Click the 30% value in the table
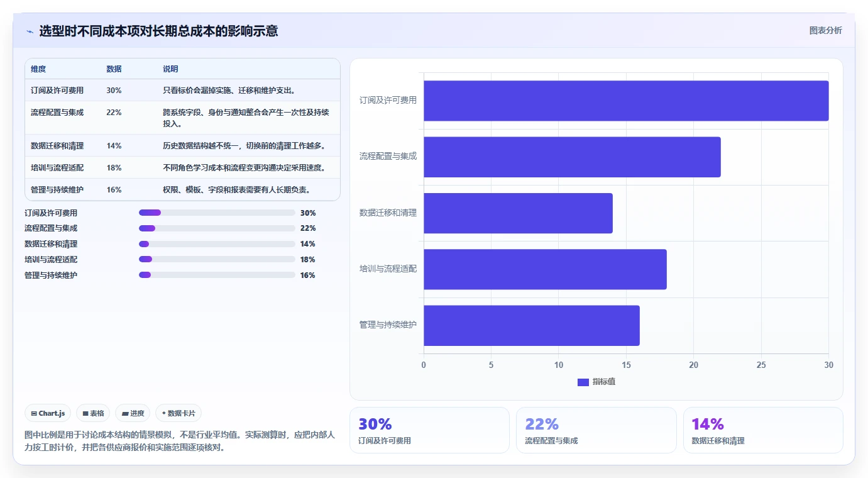Viewport: 868px width, 478px height. (114, 91)
